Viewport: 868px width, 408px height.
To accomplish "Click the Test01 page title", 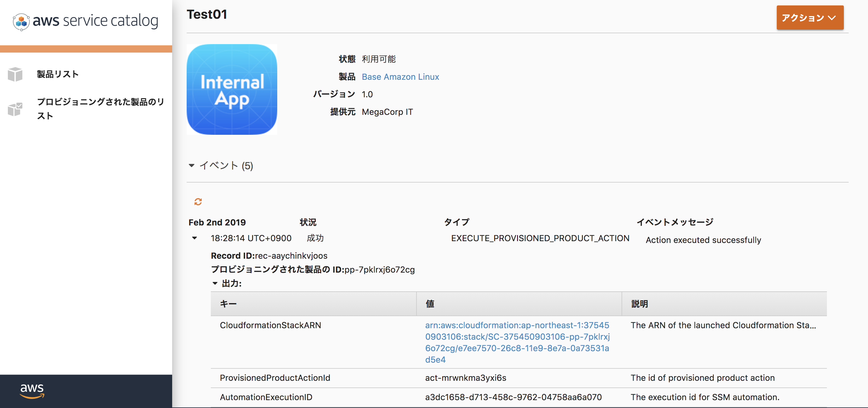I will coord(207,15).
